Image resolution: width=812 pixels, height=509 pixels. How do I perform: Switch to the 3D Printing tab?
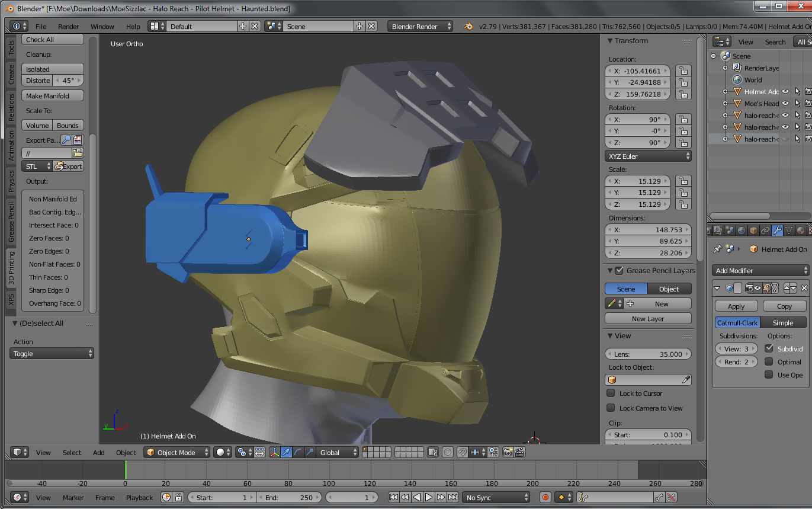[11, 268]
